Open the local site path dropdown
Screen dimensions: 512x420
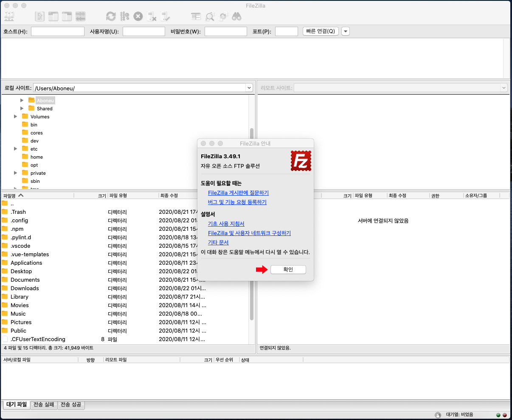pyautogui.click(x=249, y=88)
